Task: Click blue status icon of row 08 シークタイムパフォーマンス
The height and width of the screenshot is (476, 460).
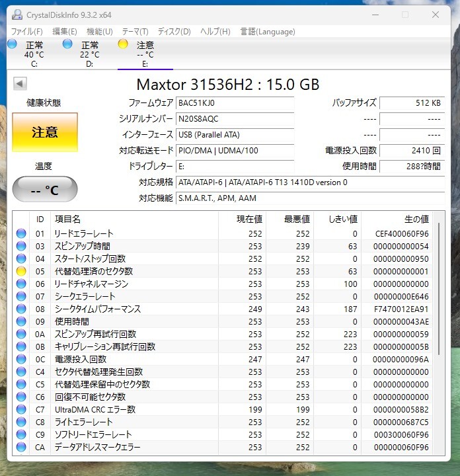Action: click(x=21, y=309)
